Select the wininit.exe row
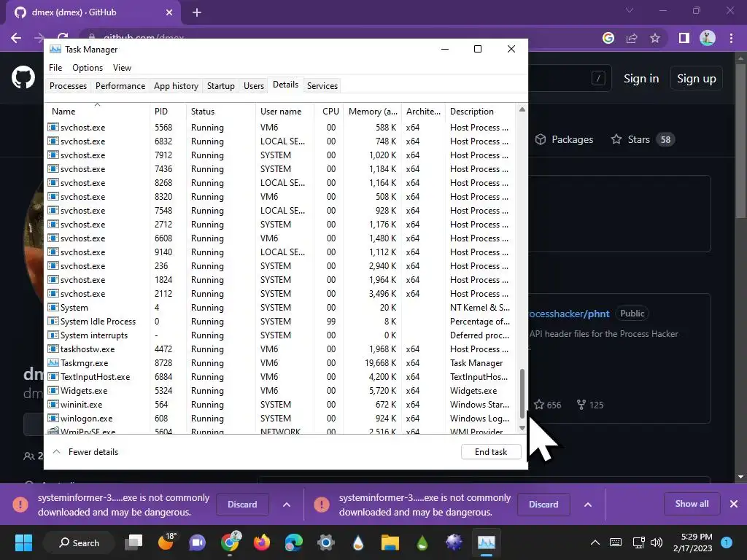The height and width of the screenshot is (560, 747). (281, 404)
